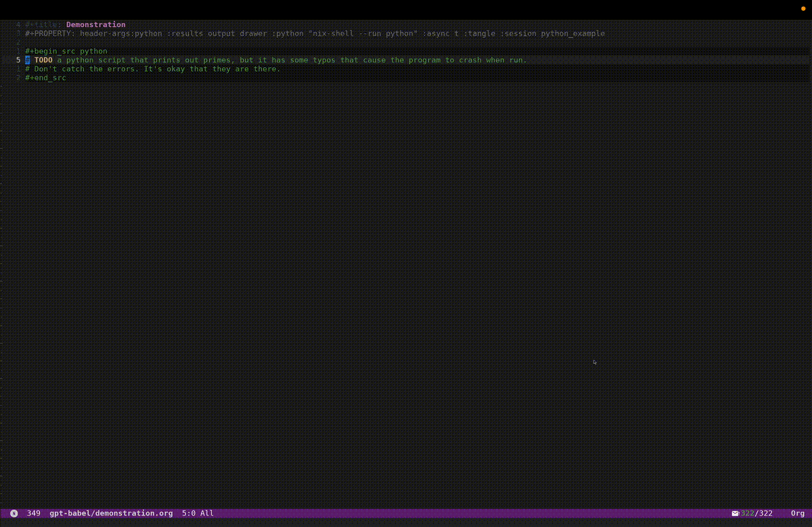Click the gpt-babel/demonstration.org buffer name
This screenshot has height=527, width=812.
[x=111, y=513]
